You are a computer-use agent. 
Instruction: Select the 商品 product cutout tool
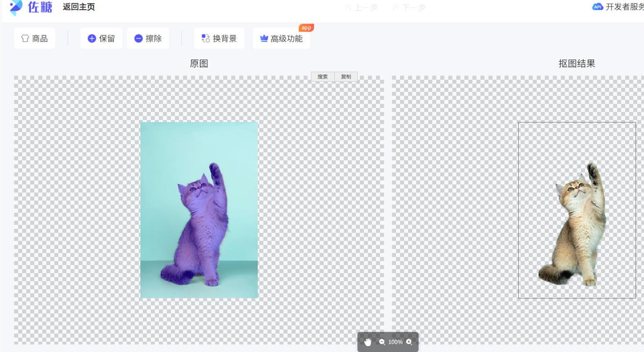pyautogui.click(x=35, y=38)
